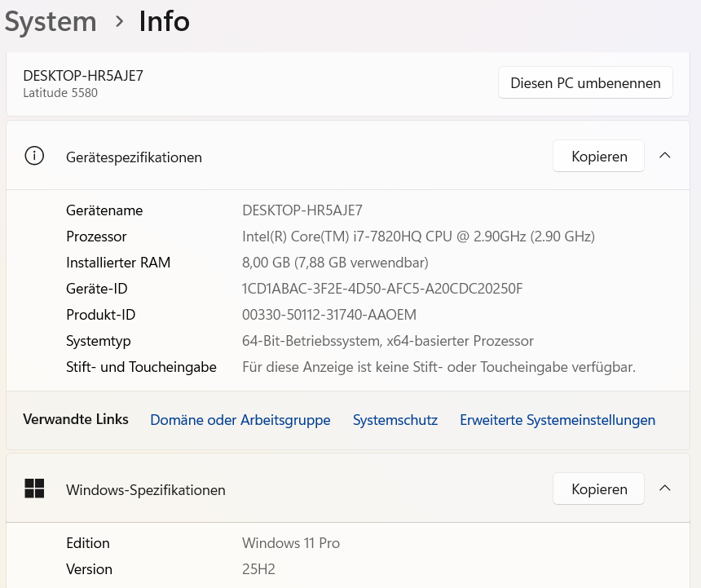Open the Systemschutz link
The image size is (701, 588).
pos(395,420)
